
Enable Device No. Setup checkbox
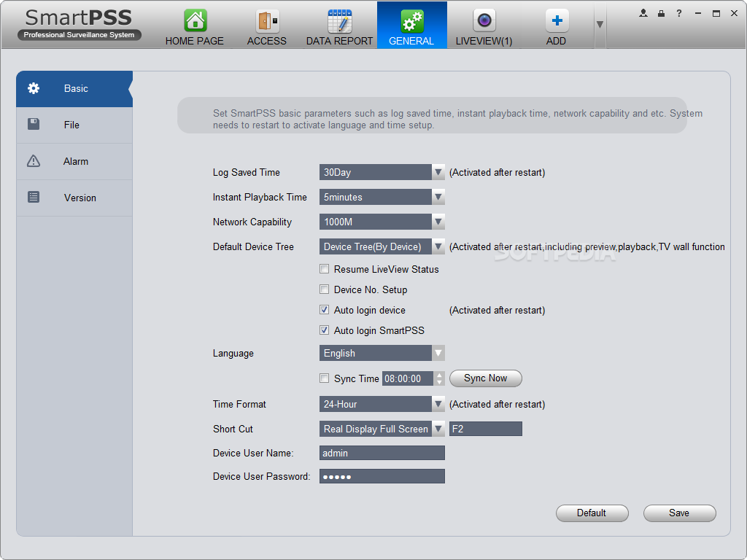point(325,289)
